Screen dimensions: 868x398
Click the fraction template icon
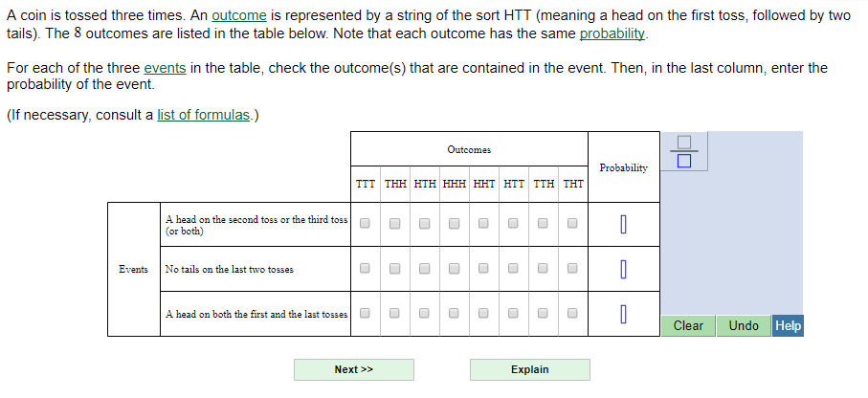[x=683, y=150]
